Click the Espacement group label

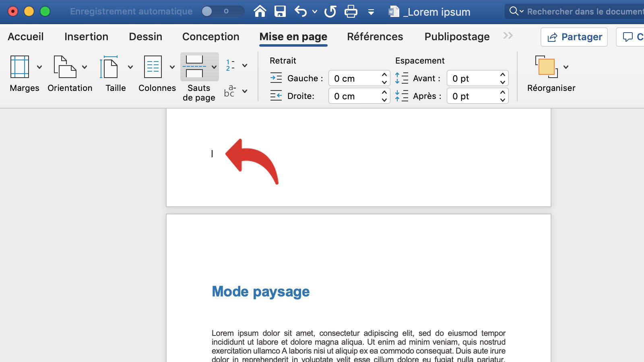pos(420,61)
